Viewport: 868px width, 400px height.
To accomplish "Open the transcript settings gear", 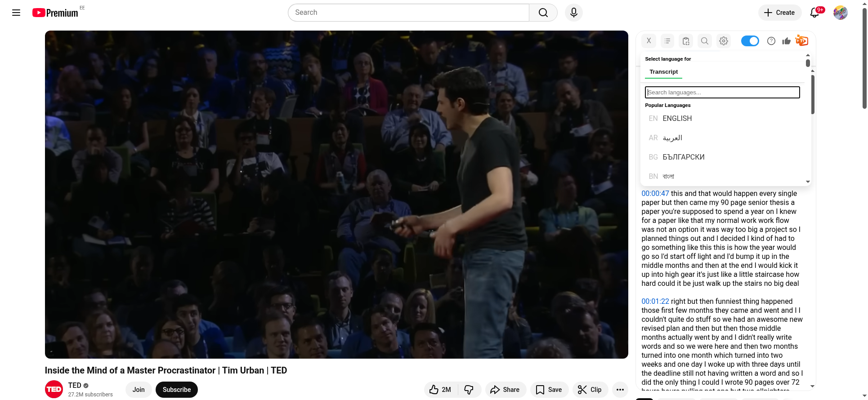I will [x=723, y=41].
